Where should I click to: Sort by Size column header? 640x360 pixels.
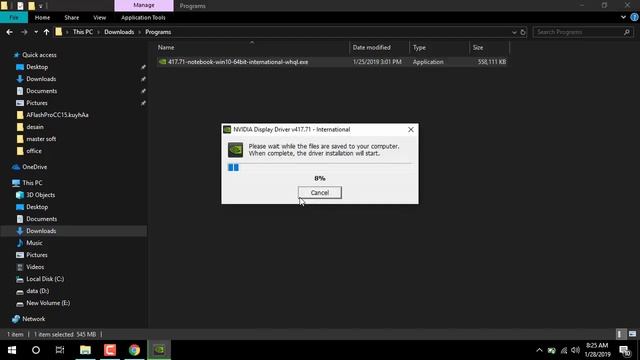pyautogui.click(x=489, y=47)
